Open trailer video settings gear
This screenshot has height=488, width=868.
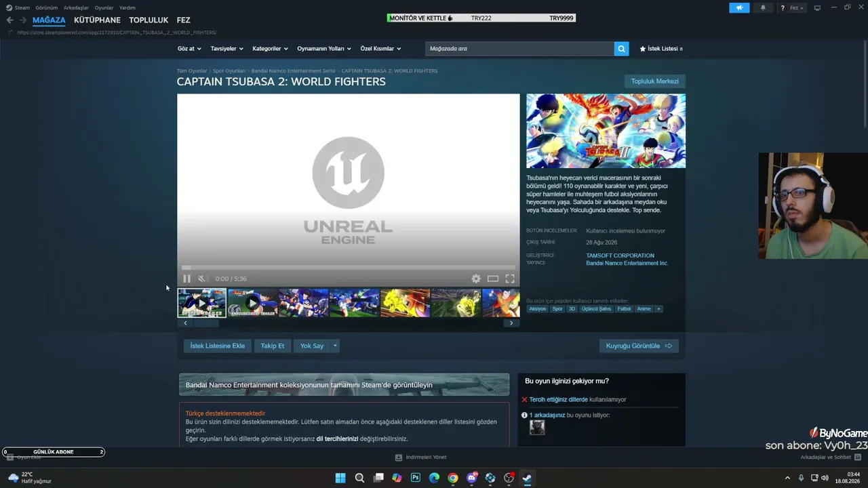tap(476, 279)
